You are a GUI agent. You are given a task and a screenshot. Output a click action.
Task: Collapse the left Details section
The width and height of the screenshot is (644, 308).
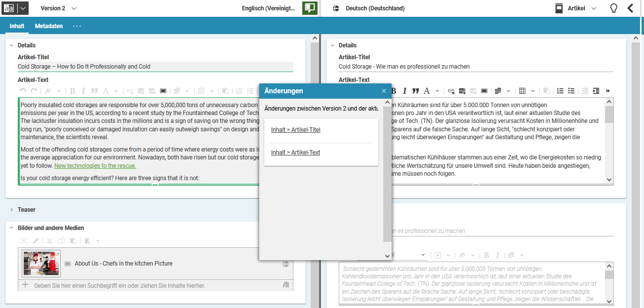pos(11,45)
